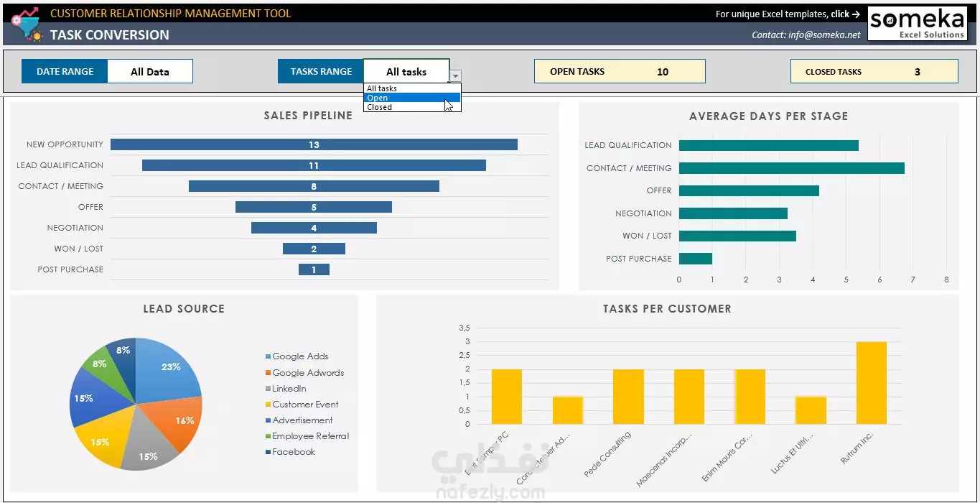Click the Tasks Range dropdown arrow
Image resolution: width=980 pixels, height=503 pixels.
[x=456, y=75]
